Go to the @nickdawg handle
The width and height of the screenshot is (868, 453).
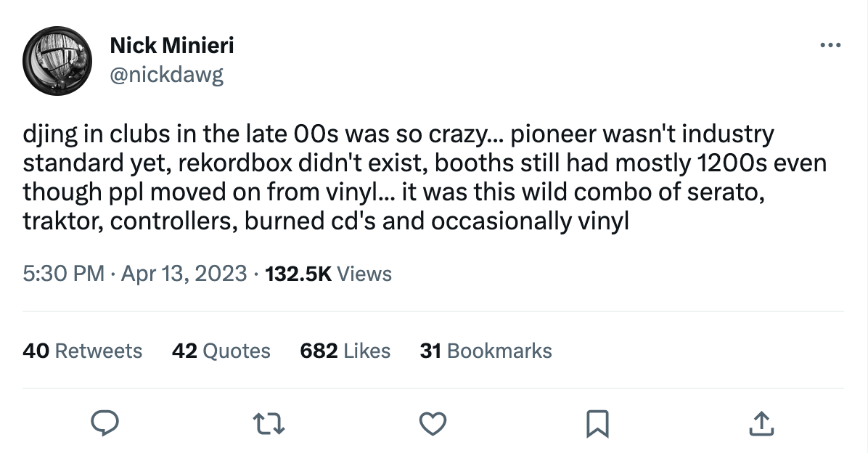[166, 75]
